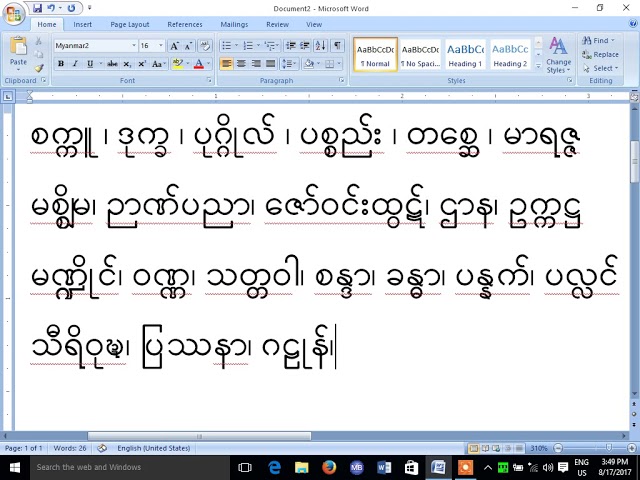640x480 pixels.
Task: Apply the Heading 2 style
Action: pyautogui.click(x=510, y=55)
